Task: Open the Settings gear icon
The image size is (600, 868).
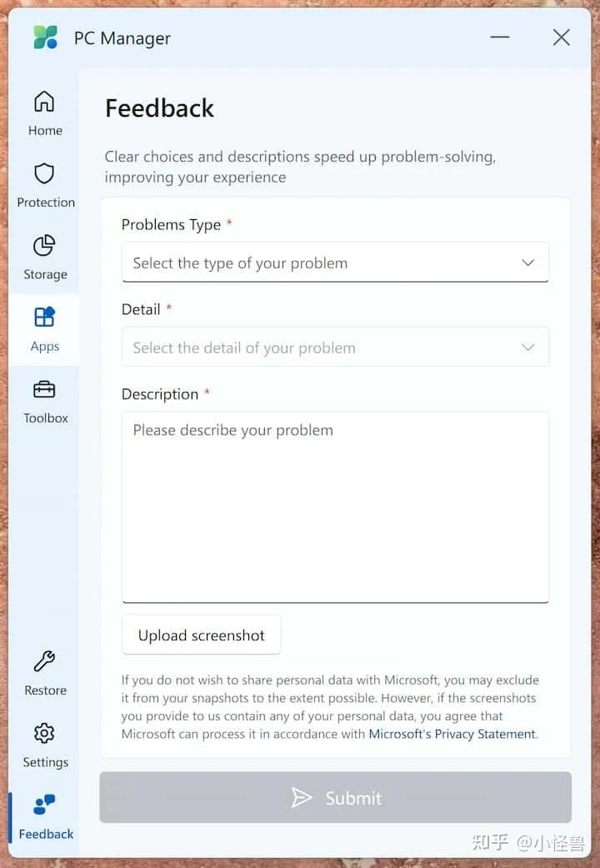Action: [x=44, y=734]
